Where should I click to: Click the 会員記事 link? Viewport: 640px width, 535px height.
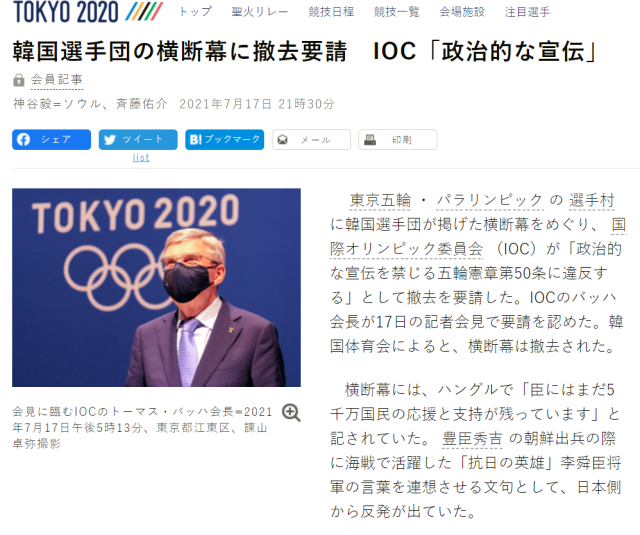coord(57,80)
